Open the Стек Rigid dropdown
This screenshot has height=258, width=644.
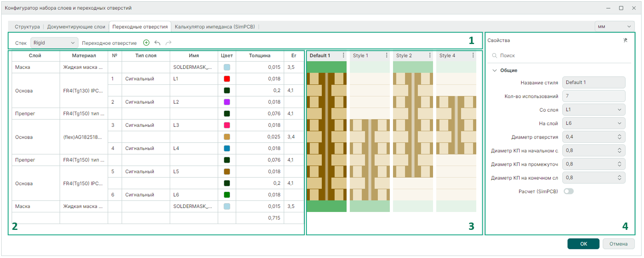(54, 43)
